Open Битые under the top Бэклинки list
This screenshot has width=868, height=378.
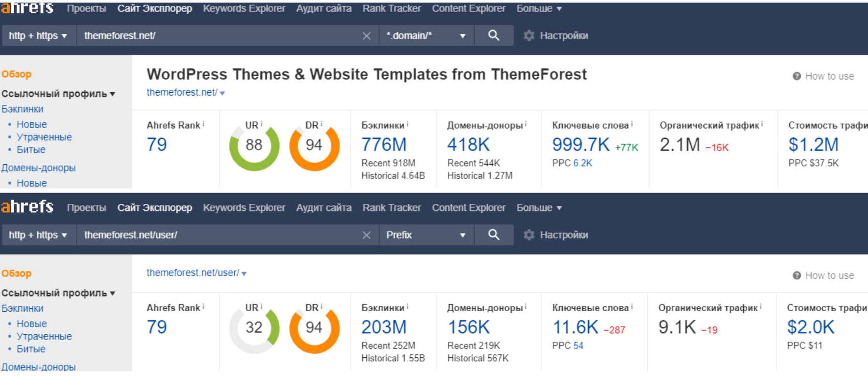31,150
